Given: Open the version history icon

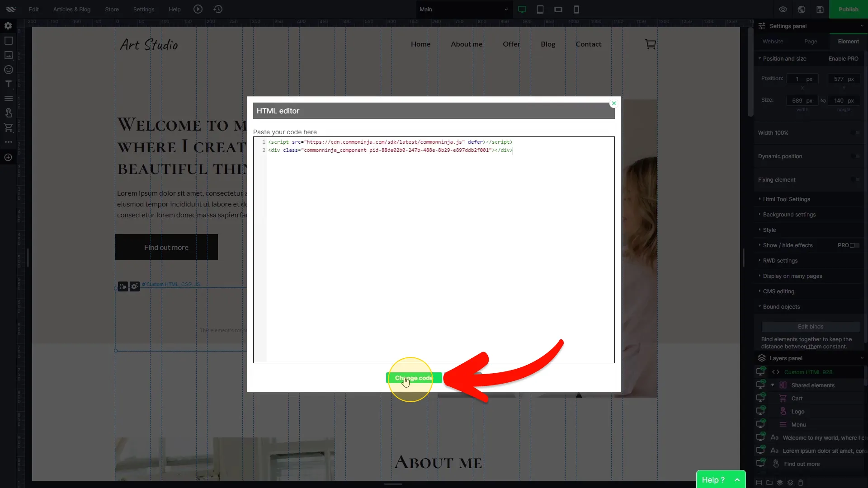Looking at the screenshot, I should pyautogui.click(x=218, y=9).
